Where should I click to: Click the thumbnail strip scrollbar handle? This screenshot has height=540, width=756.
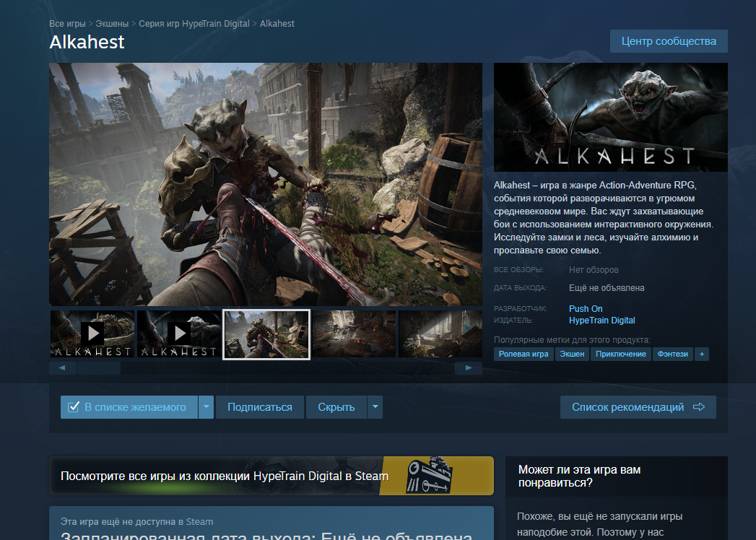pyautogui.click(x=99, y=368)
